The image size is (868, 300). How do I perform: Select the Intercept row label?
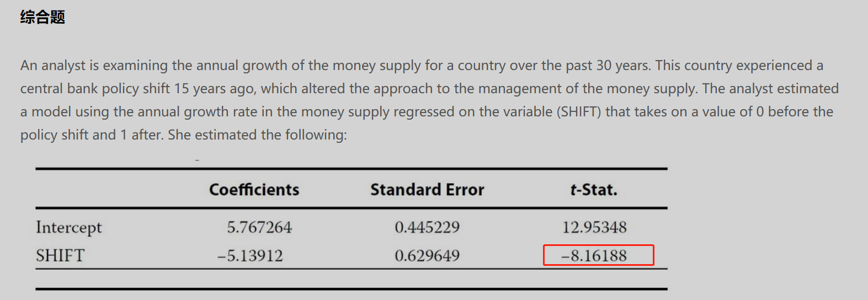pyautogui.click(x=69, y=227)
